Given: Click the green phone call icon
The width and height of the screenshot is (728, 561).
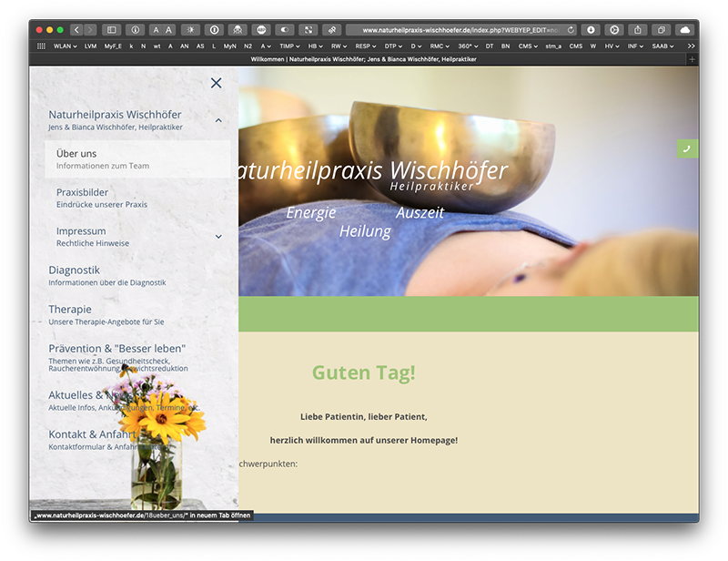Looking at the screenshot, I should (x=687, y=148).
